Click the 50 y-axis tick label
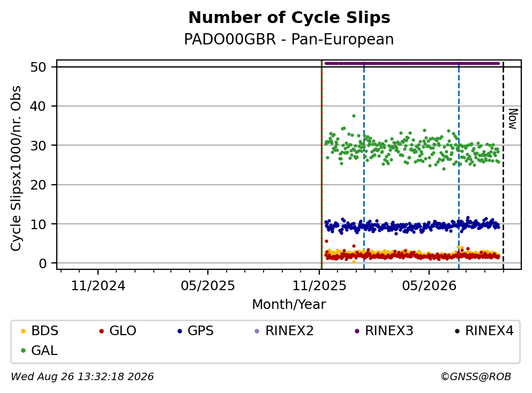 tap(38, 67)
